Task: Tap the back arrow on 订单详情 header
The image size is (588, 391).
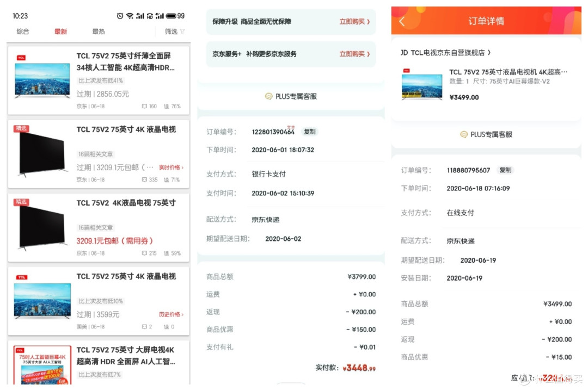Action: pos(402,21)
